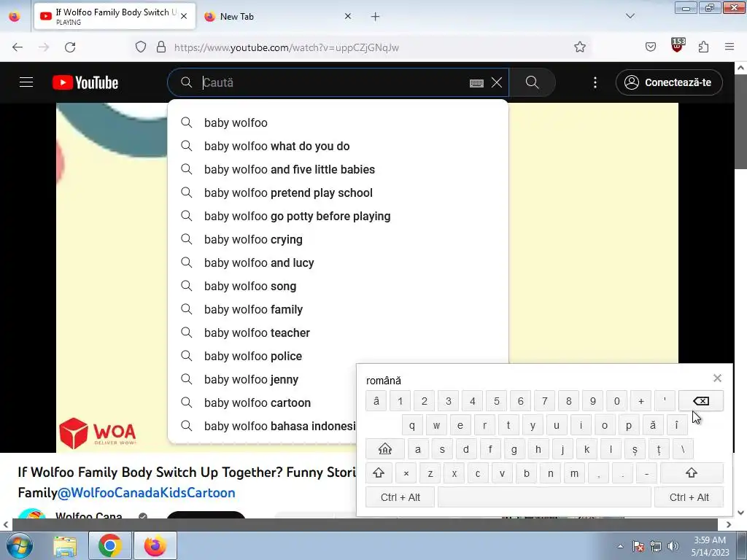This screenshot has width=747, height=560.
Task: Select "baby wolfoo song" suggestion
Action: pos(338,286)
